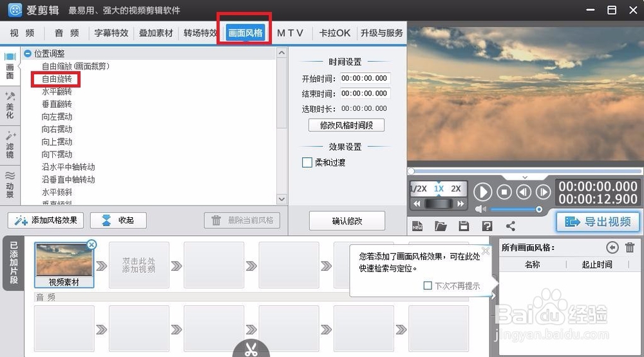644x357 pixels.
Task: Select the 美化 sidebar category
Action: point(10,106)
